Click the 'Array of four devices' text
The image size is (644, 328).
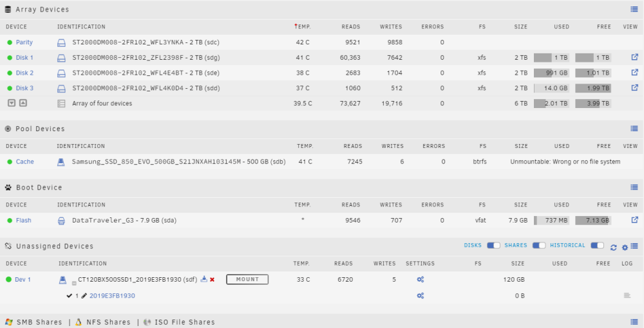(102, 104)
